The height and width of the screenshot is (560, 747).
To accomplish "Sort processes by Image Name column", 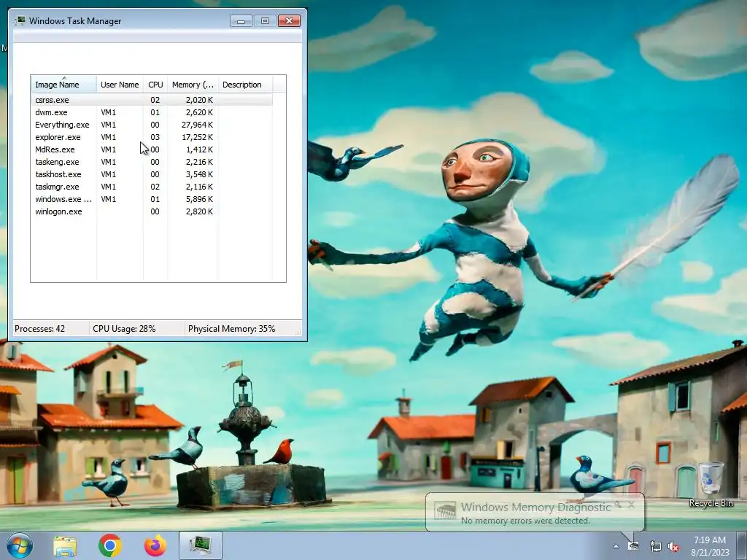I will [64, 85].
